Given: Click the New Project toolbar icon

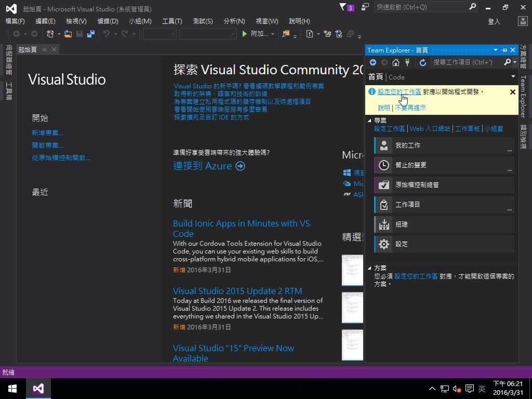Looking at the screenshot, I should click(50, 34).
